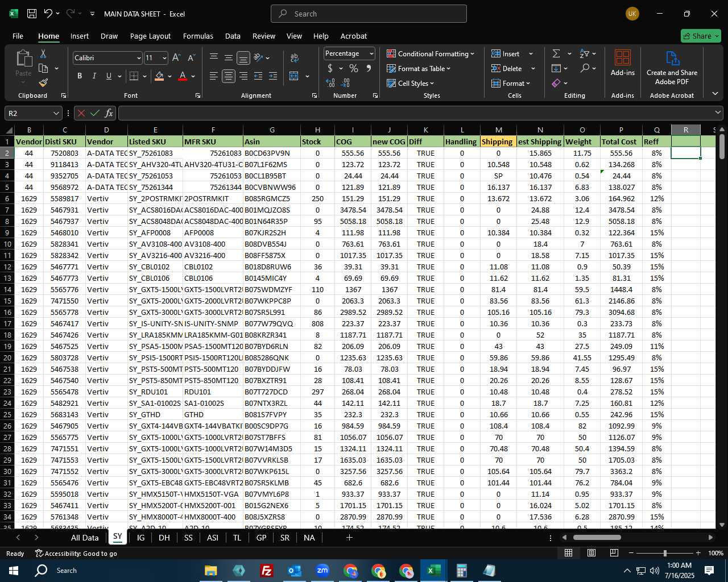The height and width of the screenshot is (582, 728).
Task: Toggle Underline formatting
Action: [108, 76]
